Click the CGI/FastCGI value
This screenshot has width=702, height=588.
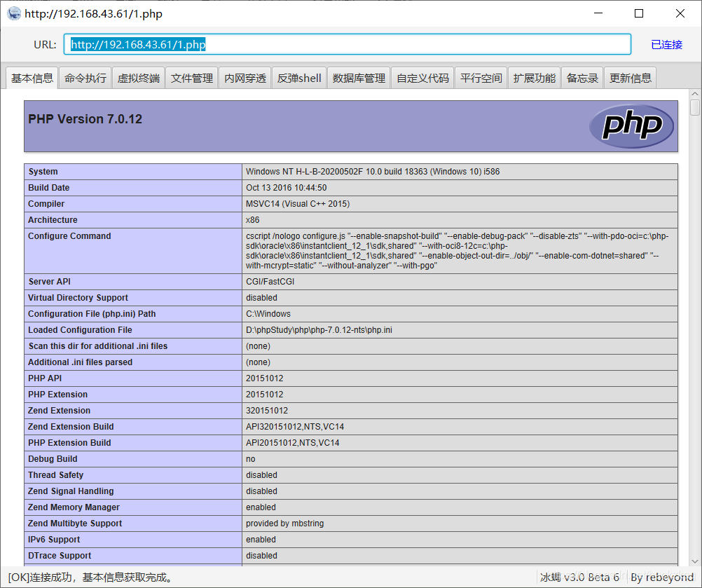tap(270, 282)
